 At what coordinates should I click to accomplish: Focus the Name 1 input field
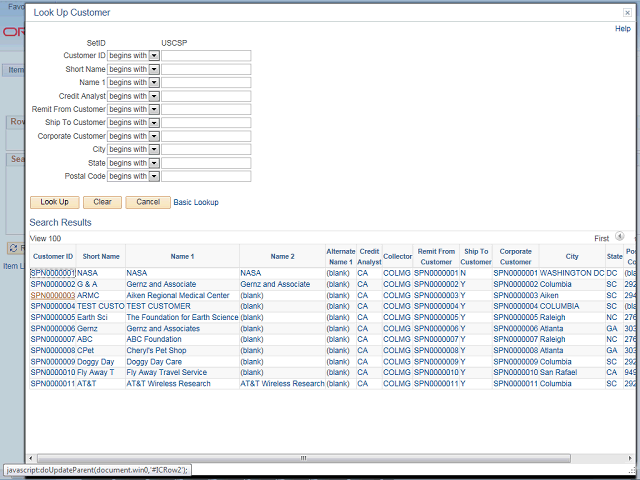(x=206, y=82)
